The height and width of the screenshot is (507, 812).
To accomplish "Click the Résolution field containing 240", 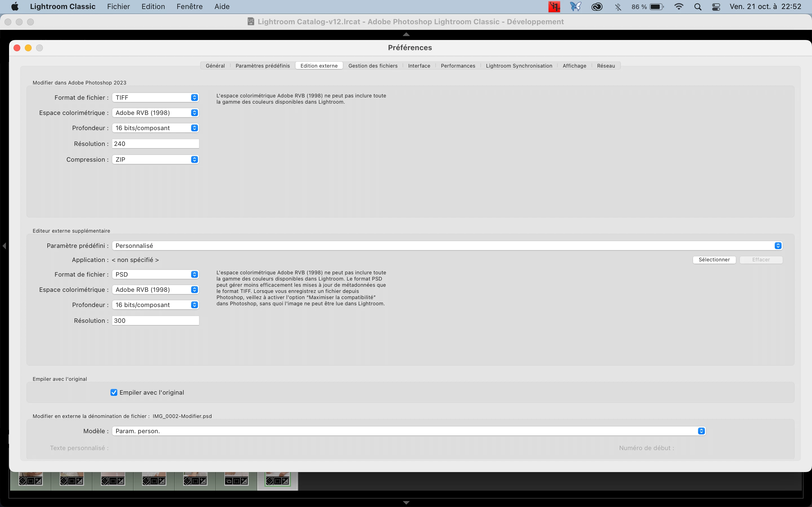I will tap(155, 144).
